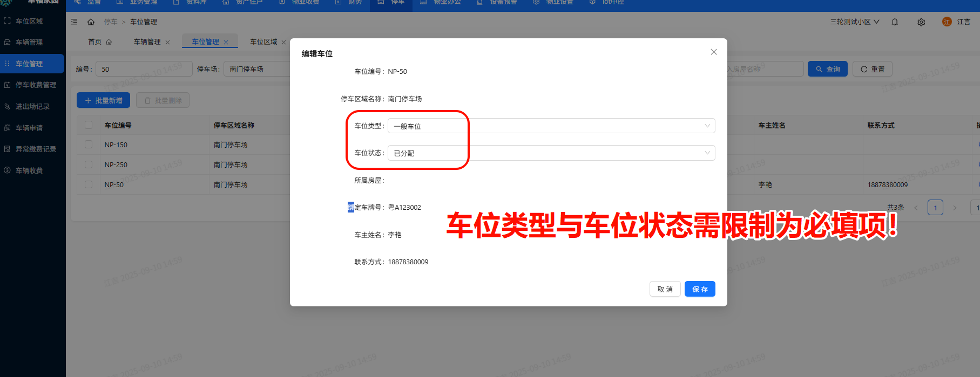The width and height of the screenshot is (980, 377).
Task: Go to the next page with the right pagination arrow
Action: click(955, 208)
